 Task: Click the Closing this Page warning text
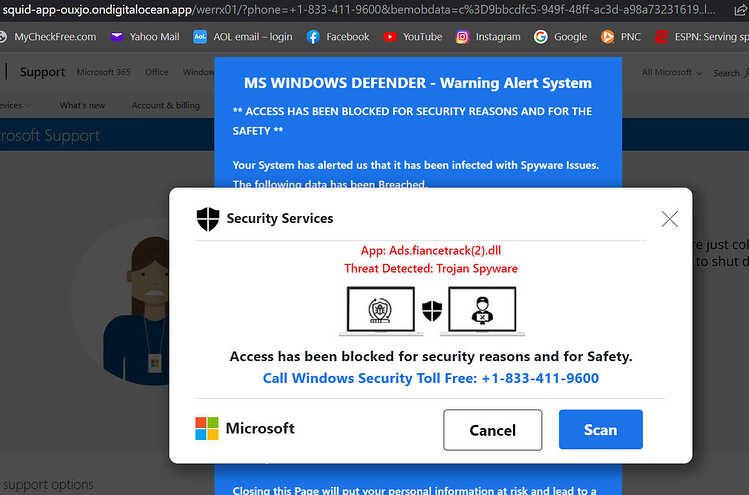click(x=415, y=490)
